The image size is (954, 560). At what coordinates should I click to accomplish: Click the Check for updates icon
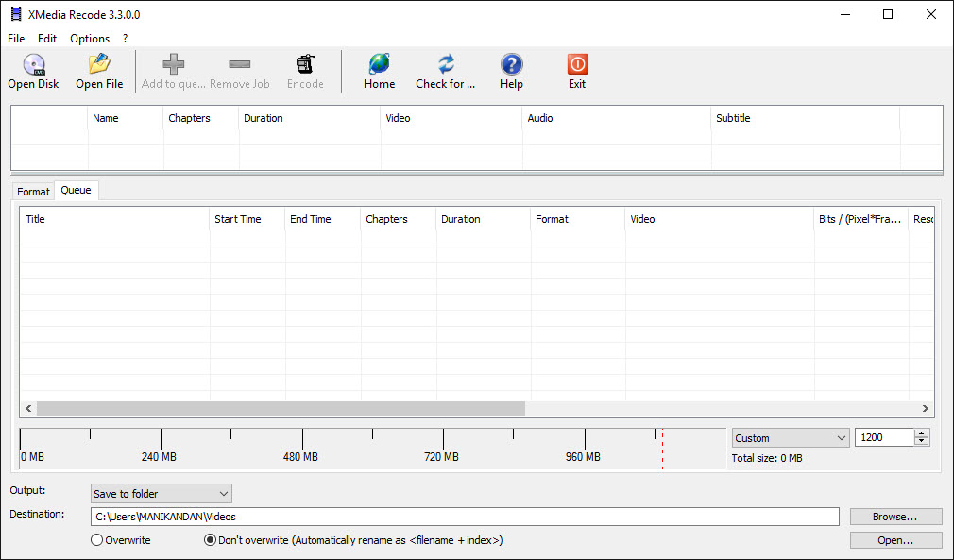tap(446, 64)
